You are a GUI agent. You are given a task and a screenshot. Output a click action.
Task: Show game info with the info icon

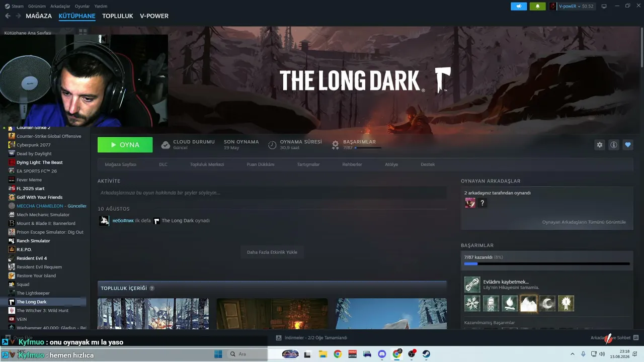pos(613,145)
